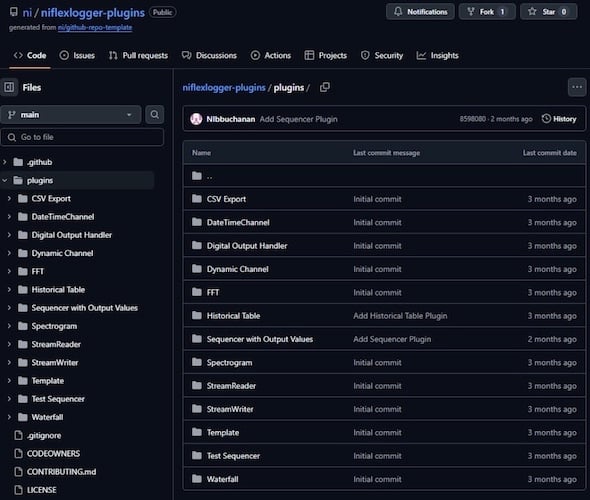
Task: Click Nibbuchanan's avatar image
Action: pyautogui.click(x=196, y=119)
